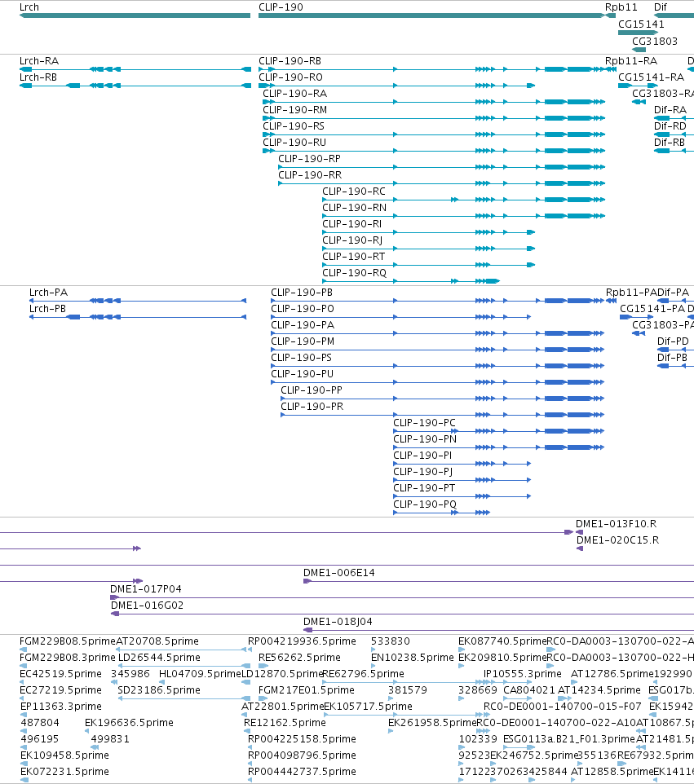This screenshot has width=694, height=784.
Task: Select BAC clone DME1-020C15.R
Action: pyautogui.click(x=617, y=540)
